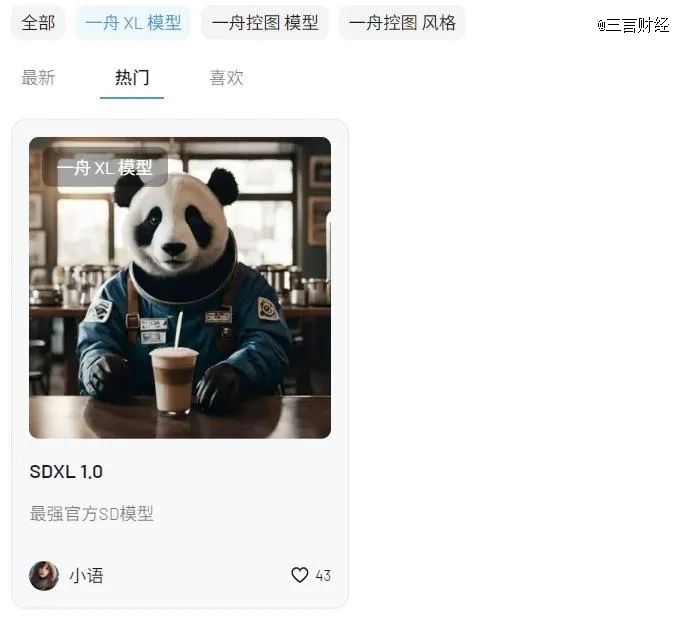Image resolution: width=693 pixels, height=622 pixels.
Task: Select the 一舟 XL 模型 filter chip
Action: 133,23
